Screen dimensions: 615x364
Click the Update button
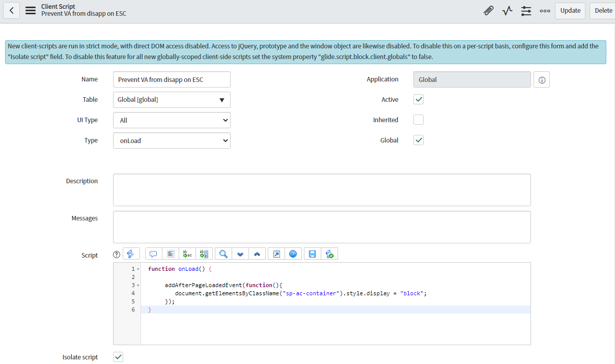pos(570,11)
